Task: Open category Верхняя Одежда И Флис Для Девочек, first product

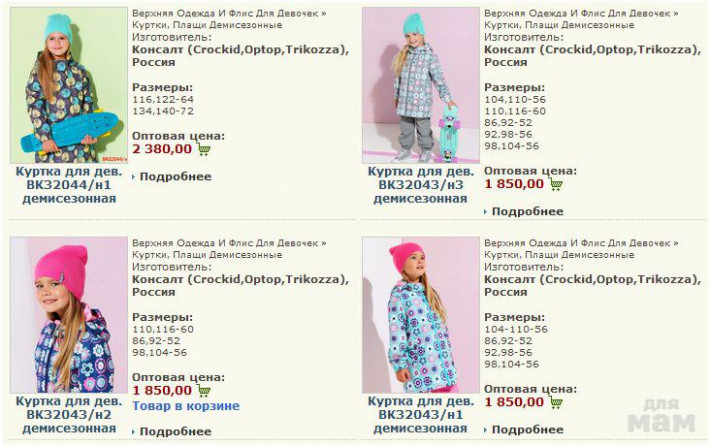Action: [225, 14]
